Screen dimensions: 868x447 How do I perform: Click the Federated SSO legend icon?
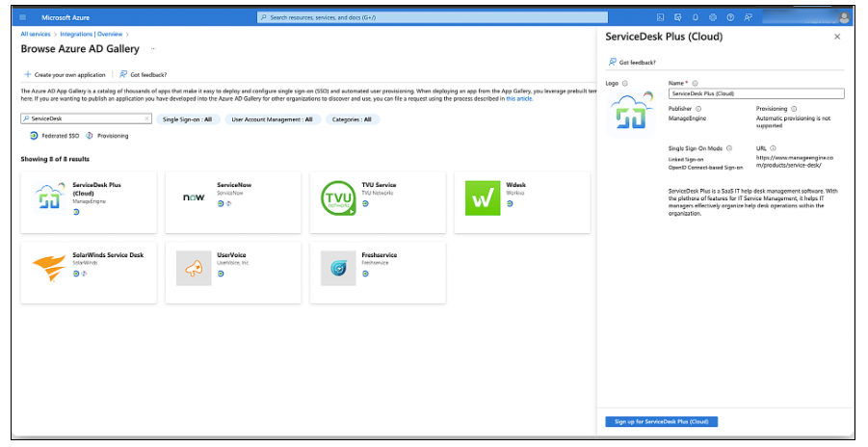tap(34, 136)
